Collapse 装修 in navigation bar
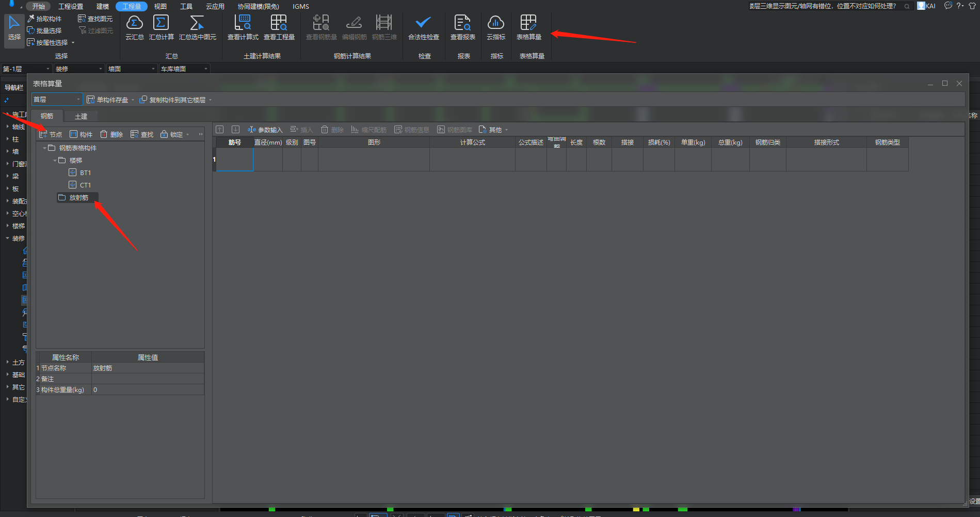This screenshot has height=517, width=980. [x=7, y=238]
